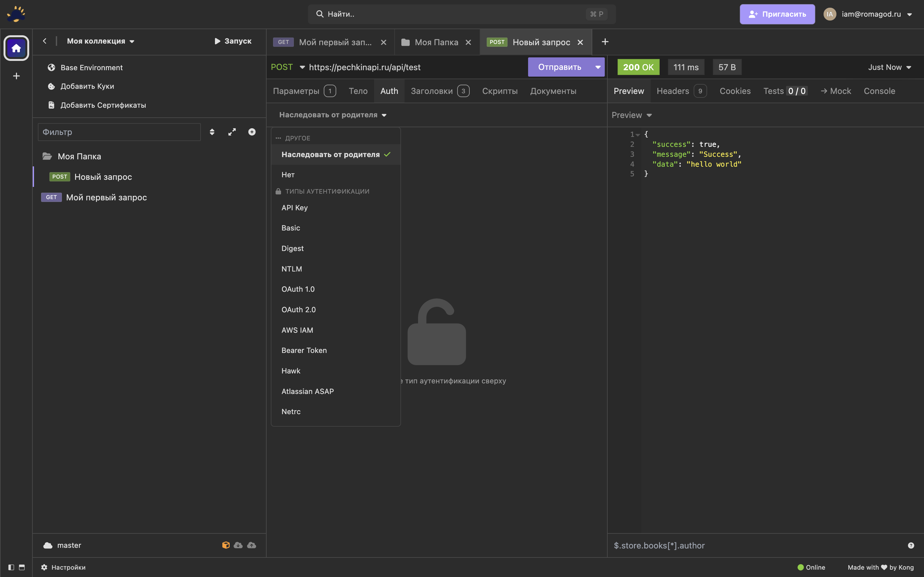The height and width of the screenshot is (577, 924).
Task: Click the home icon in the sidebar
Action: [x=16, y=48]
